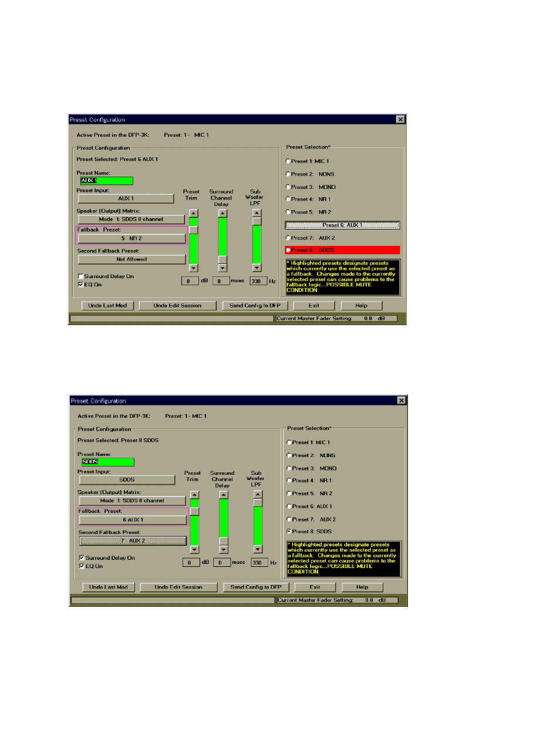Select Preset 4: NR 1 in lower window
The width and height of the screenshot is (560, 730).
pos(309,481)
